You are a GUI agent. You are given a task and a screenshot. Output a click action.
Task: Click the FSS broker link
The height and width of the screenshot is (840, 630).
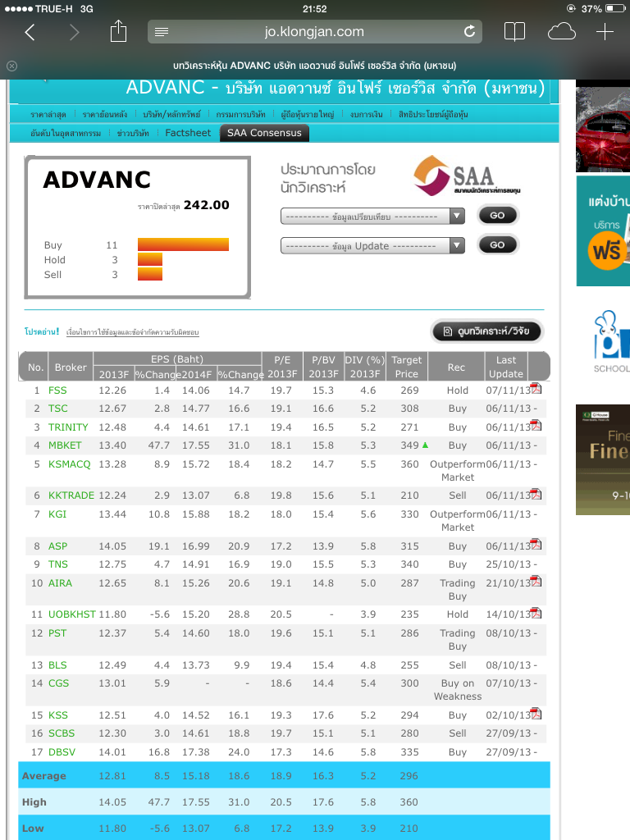tap(57, 390)
